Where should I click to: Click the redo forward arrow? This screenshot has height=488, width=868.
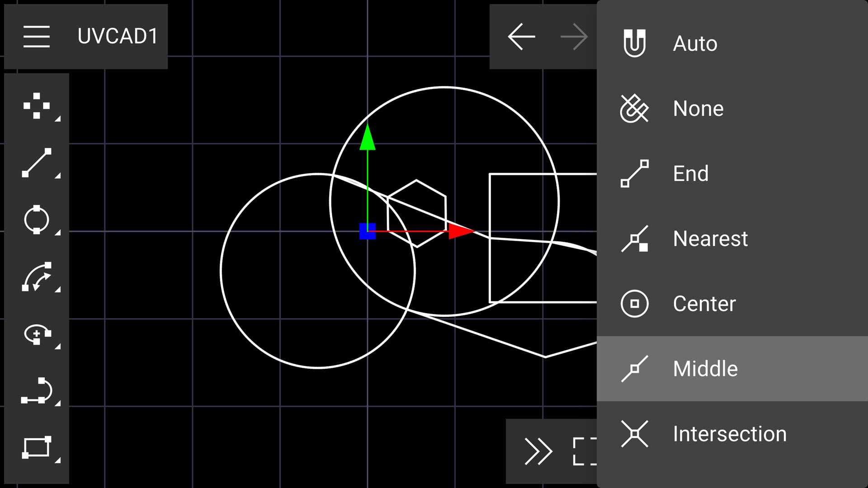(574, 37)
